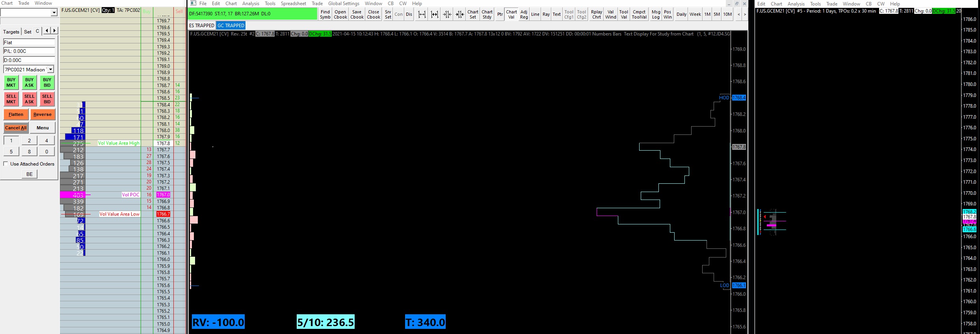Switch to the Targets tab
980x334 pixels.
pos(11,32)
